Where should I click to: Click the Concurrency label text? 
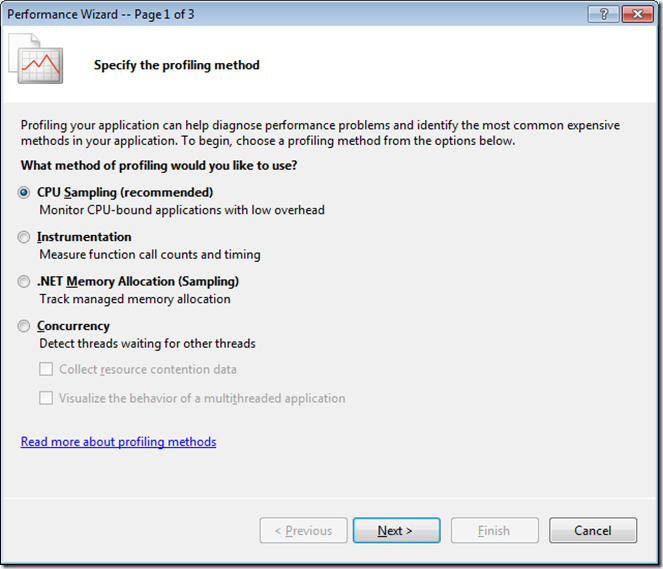point(73,326)
